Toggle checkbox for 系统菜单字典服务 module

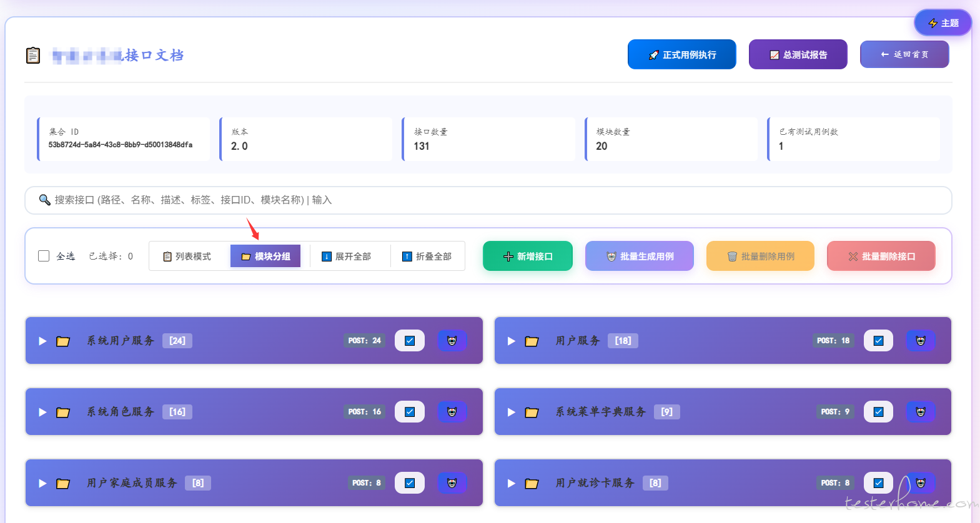[x=878, y=412]
